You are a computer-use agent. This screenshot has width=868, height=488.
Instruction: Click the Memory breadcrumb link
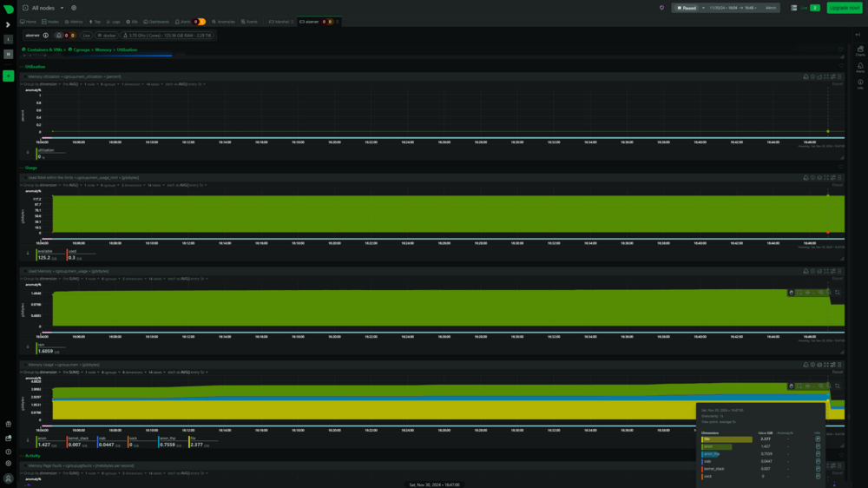103,49
